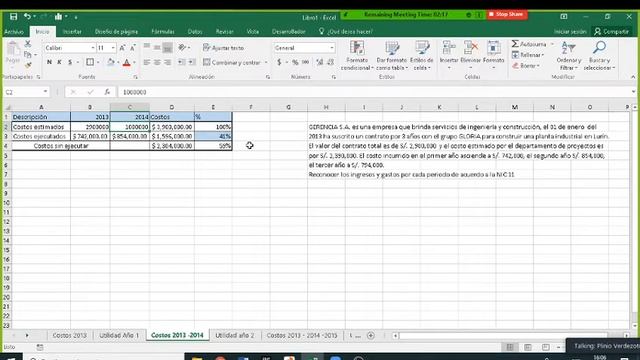The height and width of the screenshot is (360, 640).
Task: Open Estilos de celda gallery
Action: coord(422,56)
